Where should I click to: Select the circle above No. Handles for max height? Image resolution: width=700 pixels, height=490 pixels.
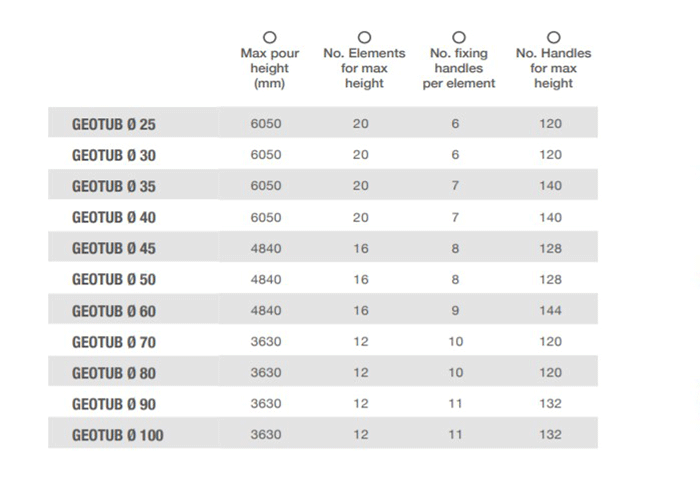(x=554, y=37)
